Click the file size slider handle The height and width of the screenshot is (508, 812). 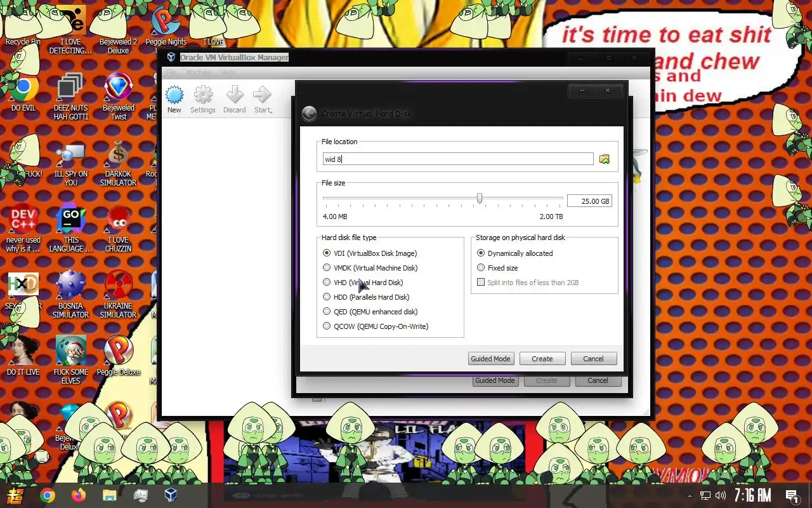[x=480, y=199]
